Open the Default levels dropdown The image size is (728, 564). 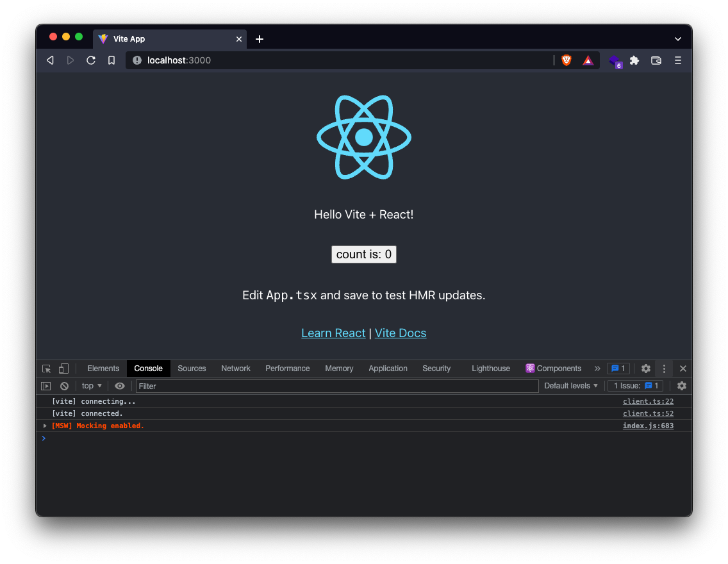point(570,386)
